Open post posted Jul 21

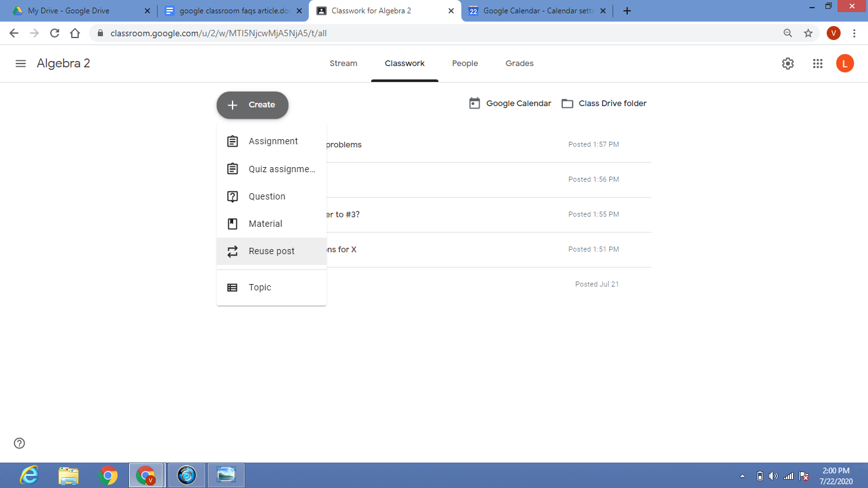489,285
